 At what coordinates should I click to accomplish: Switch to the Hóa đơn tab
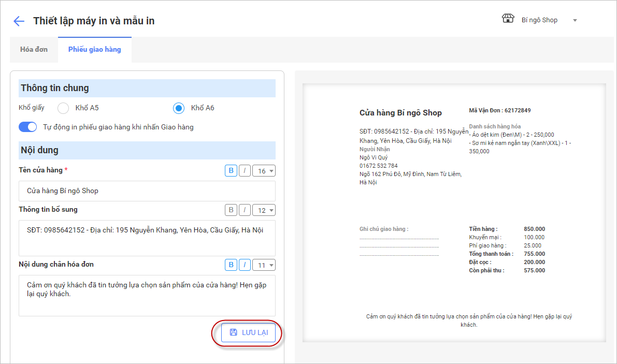click(x=34, y=50)
